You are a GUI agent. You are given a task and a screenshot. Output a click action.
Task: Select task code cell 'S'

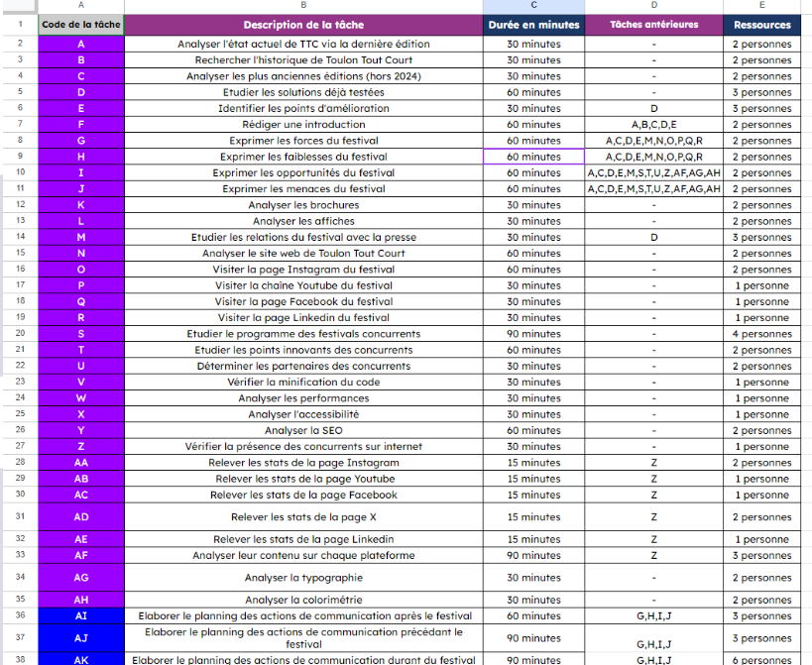click(x=80, y=333)
